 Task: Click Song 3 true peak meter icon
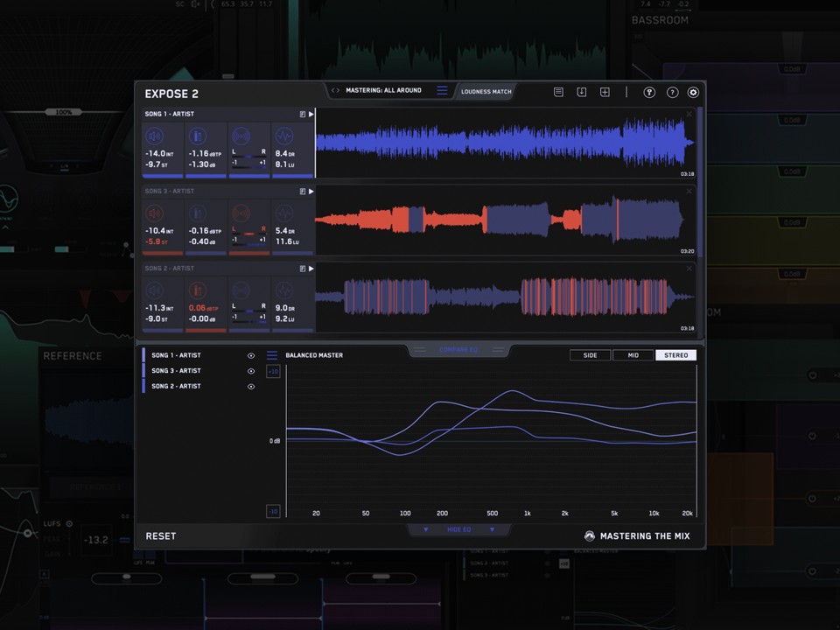(198, 213)
